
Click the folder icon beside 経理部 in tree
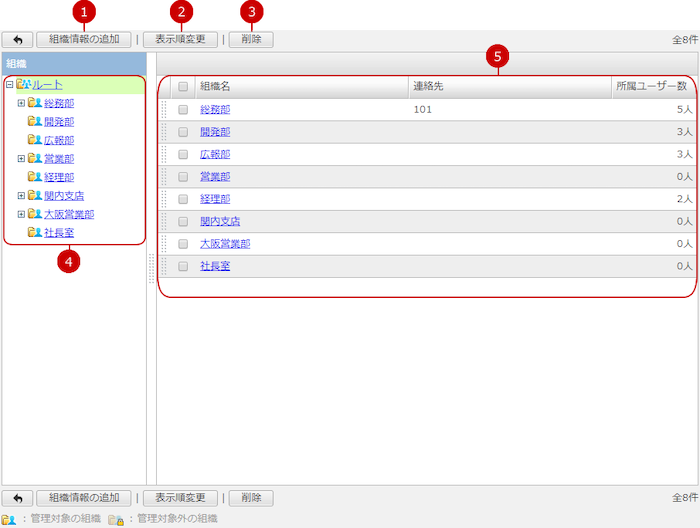point(35,177)
